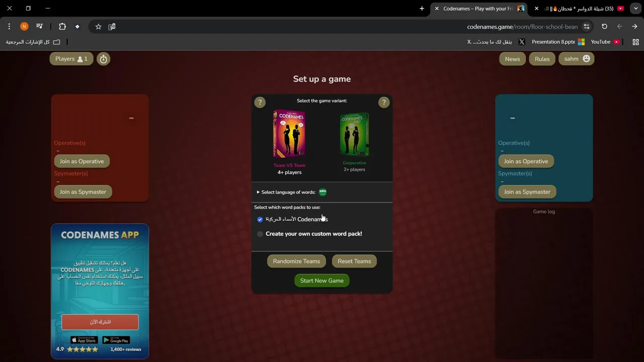Open the media controls icon in toolbar
This screenshot has height=362, width=644.
click(39, 27)
